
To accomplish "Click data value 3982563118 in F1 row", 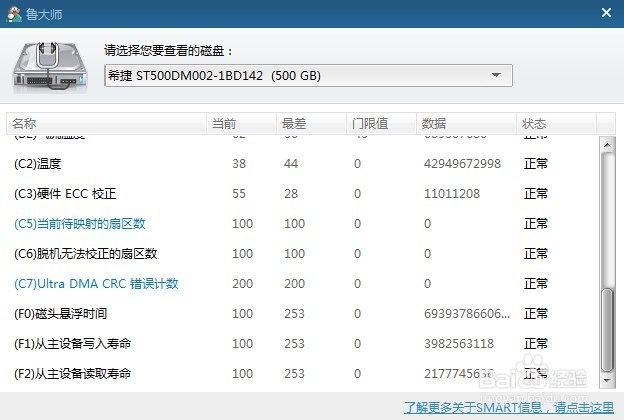I will coord(459,344).
